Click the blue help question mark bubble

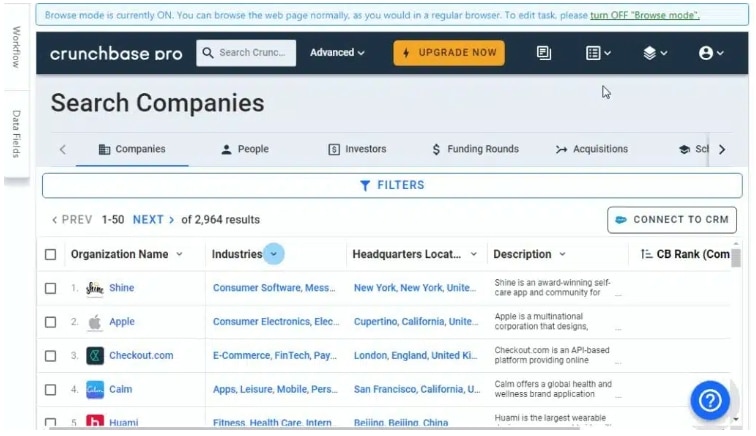(x=709, y=400)
